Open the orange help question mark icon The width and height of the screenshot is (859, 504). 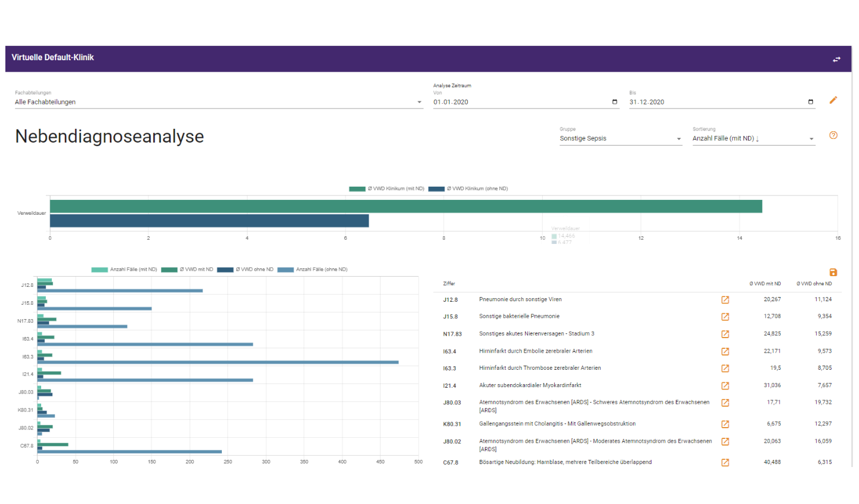pos(833,135)
